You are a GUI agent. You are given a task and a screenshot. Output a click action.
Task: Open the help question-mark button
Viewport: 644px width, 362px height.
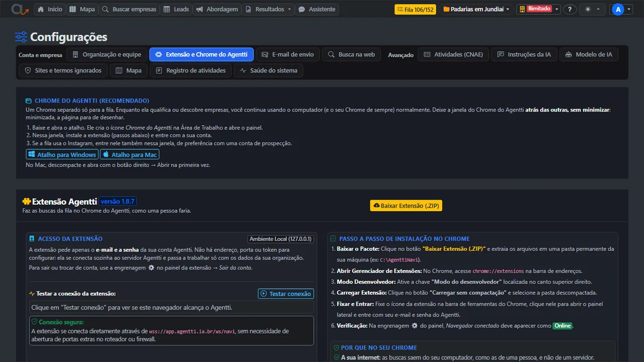pos(570,9)
